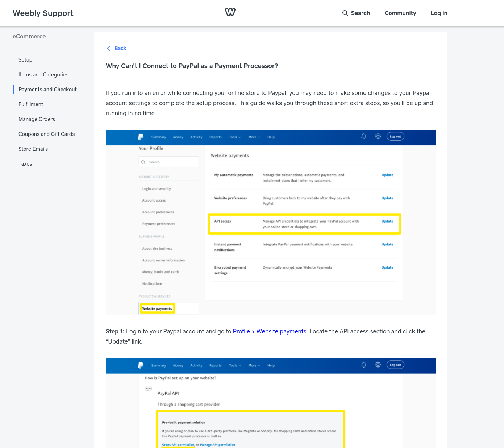Screen dimensions: 504x448
Task: Open the Setup sidebar section
Action: [x=25, y=60]
